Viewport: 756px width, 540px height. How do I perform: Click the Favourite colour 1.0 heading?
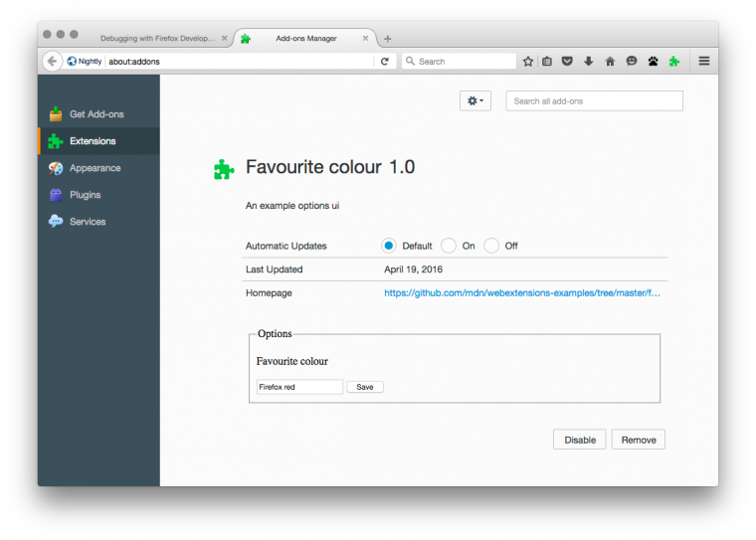tap(330, 167)
